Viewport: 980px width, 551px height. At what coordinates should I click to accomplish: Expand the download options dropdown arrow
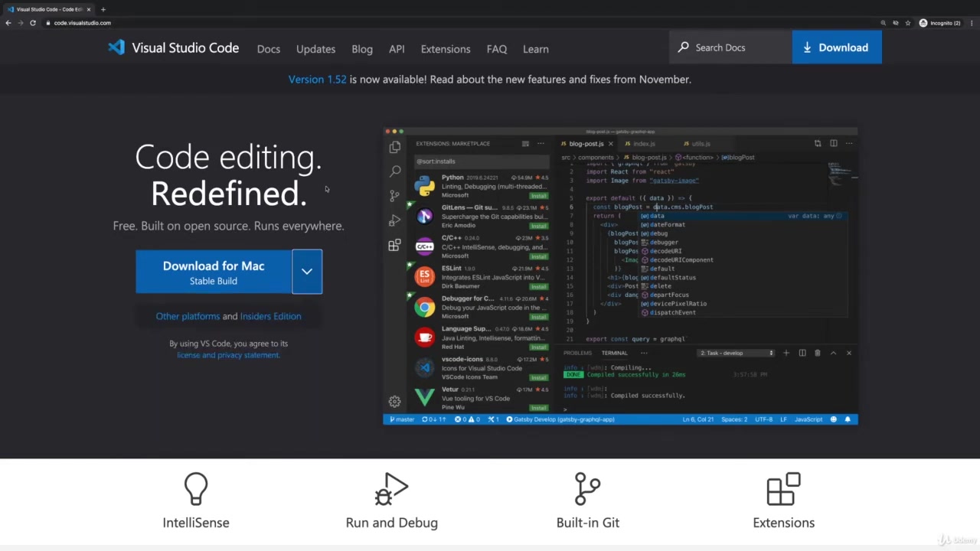point(306,272)
